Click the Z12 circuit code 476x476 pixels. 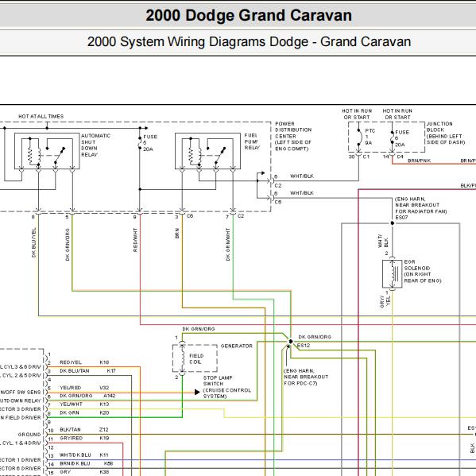tap(104, 430)
